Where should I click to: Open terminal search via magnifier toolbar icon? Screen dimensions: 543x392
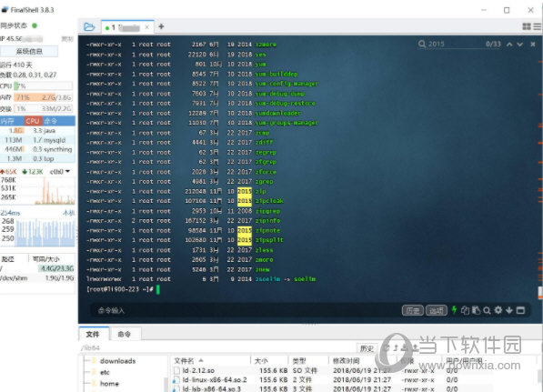point(487,310)
